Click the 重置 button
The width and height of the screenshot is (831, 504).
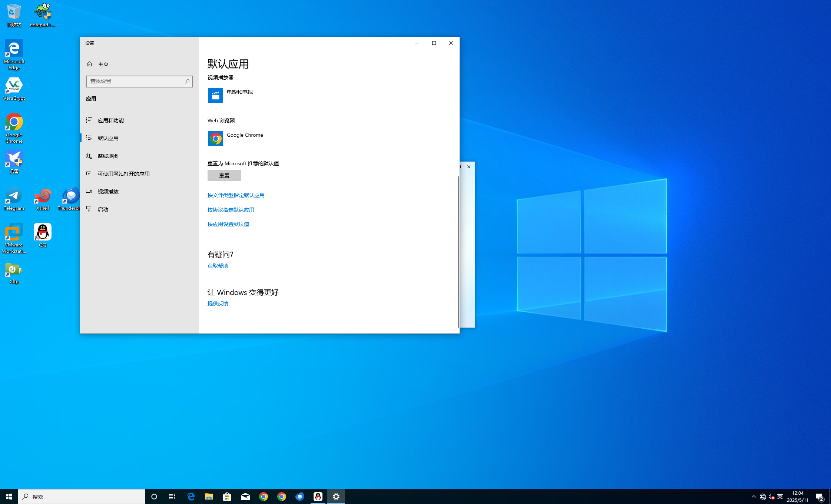[x=224, y=175]
